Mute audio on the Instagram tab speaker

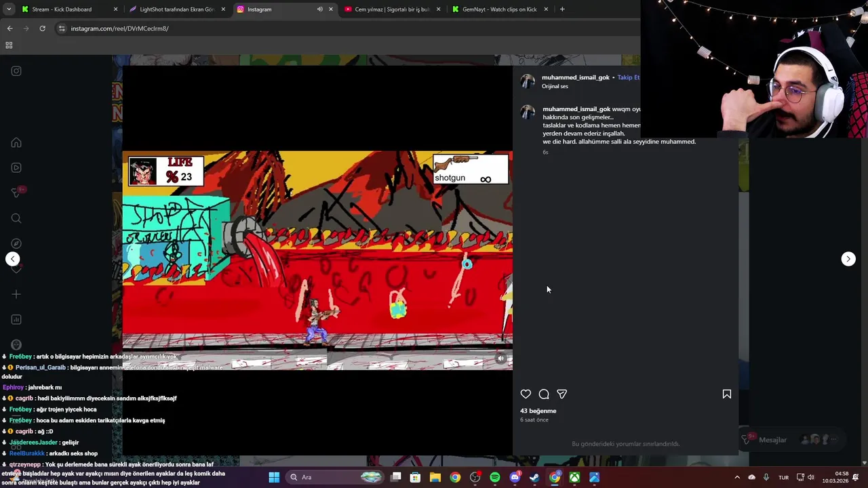tap(319, 9)
